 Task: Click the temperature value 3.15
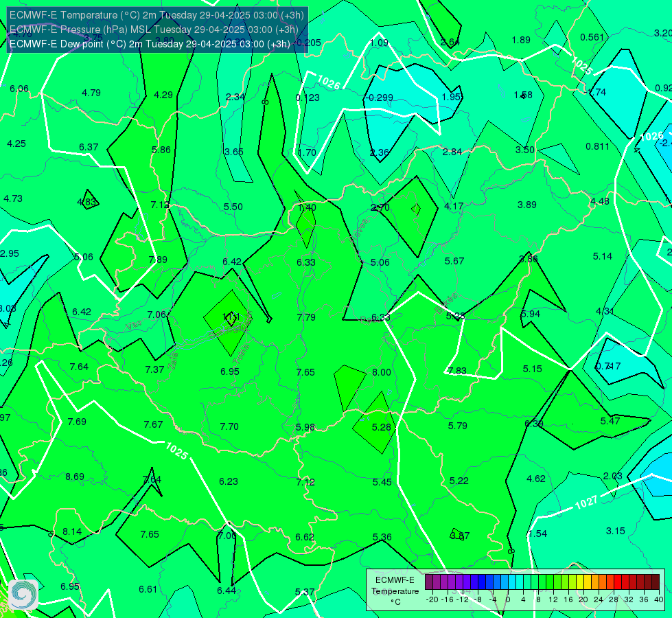click(x=616, y=531)
